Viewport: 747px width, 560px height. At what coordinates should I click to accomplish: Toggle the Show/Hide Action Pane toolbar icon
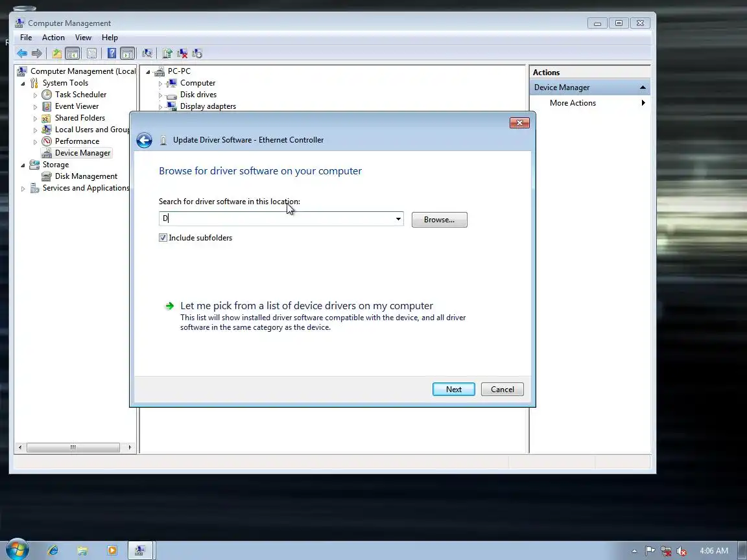point(127,53)
